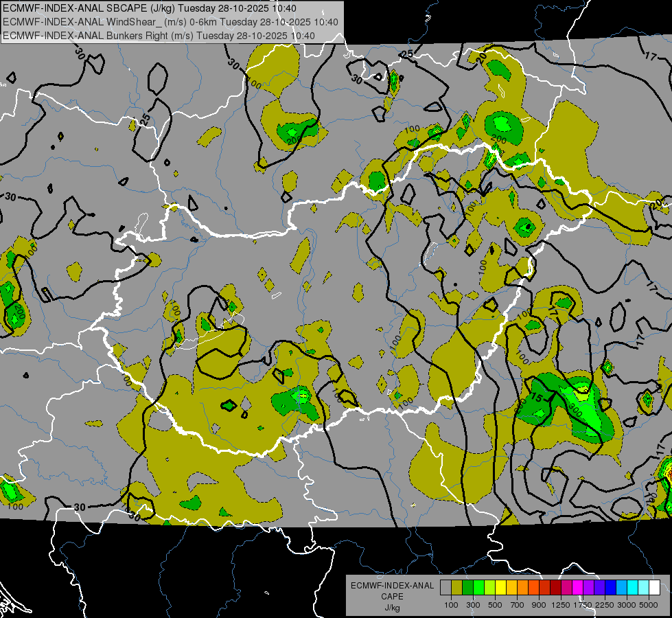Screen dimensions: 672x618
Task: Click the legend tick label 700
Action: pyautogui.click(x=517, y=605)
